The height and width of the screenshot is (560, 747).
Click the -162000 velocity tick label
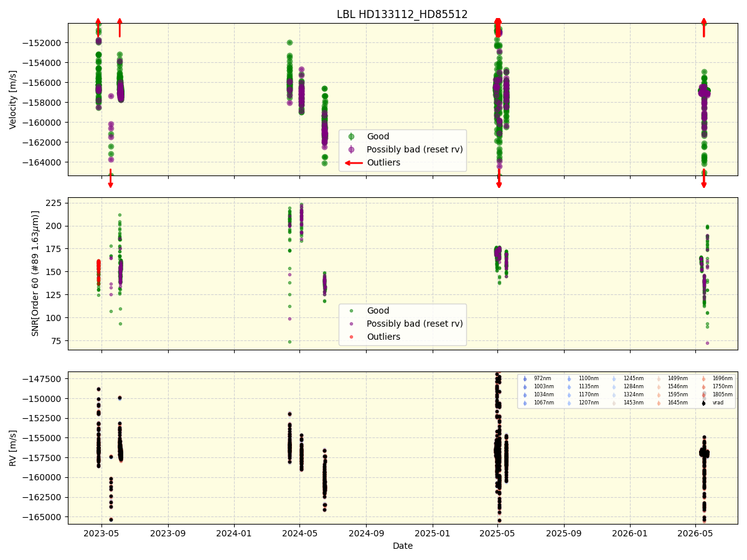(x=43, y=142)
